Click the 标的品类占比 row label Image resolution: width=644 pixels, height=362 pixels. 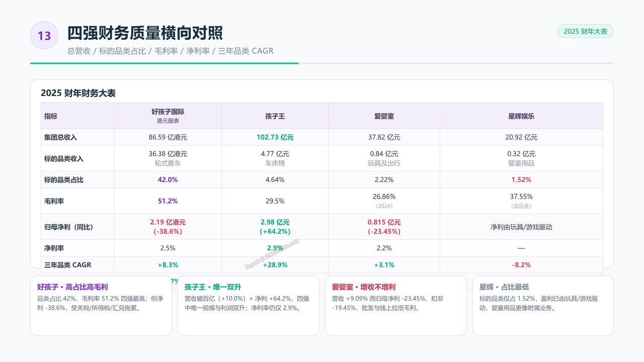click(64, 179)
